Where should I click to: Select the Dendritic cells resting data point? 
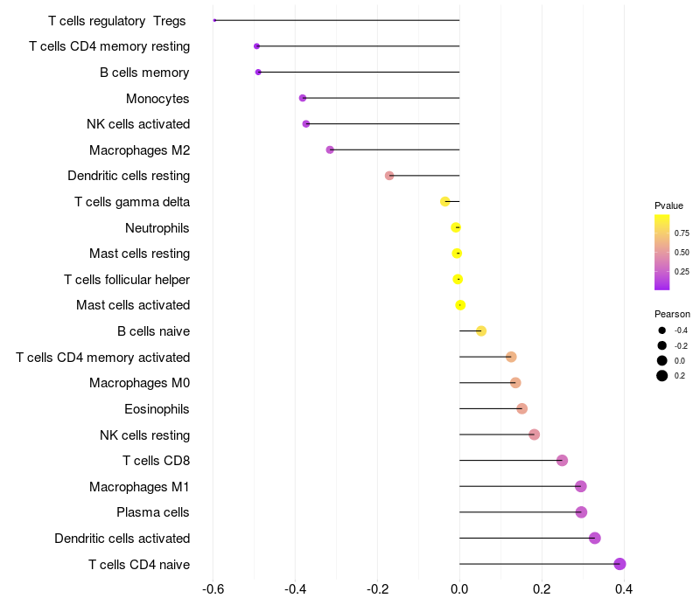click(389, 176)
